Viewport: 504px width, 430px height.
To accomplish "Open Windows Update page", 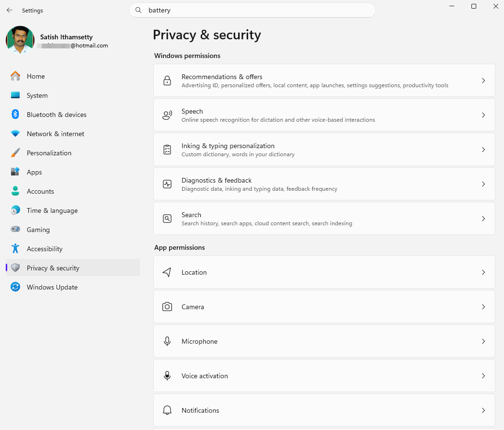I will 73,287.
